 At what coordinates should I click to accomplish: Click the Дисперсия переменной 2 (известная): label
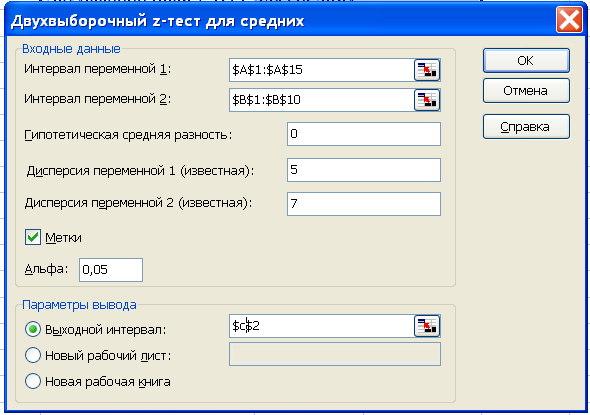tap(138, 203)
